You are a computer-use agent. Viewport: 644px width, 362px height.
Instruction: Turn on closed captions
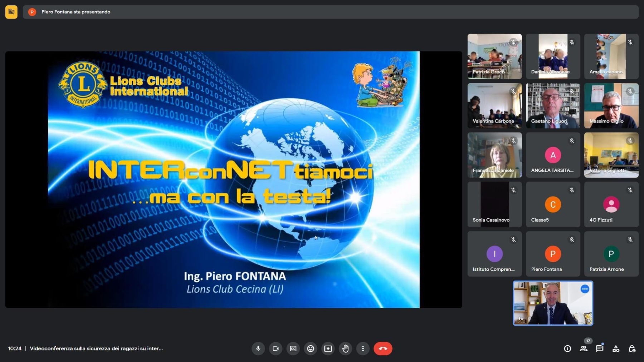[x=293, y=348]
